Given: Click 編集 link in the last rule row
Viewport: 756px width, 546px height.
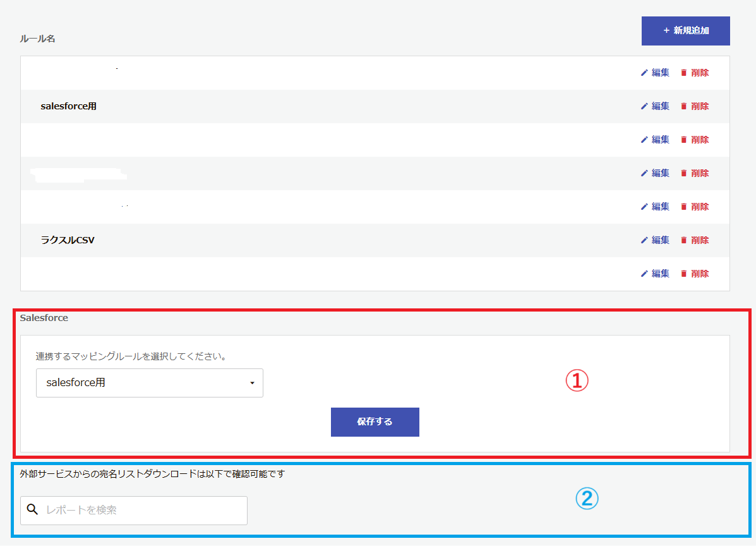Looking at the screenshot, I should 660,274.
